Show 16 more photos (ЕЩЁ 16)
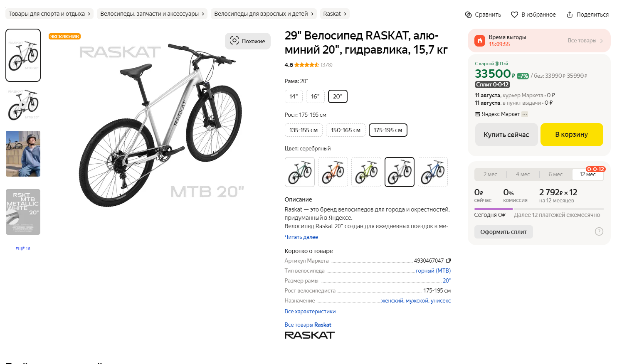 (x=23, y=248)
